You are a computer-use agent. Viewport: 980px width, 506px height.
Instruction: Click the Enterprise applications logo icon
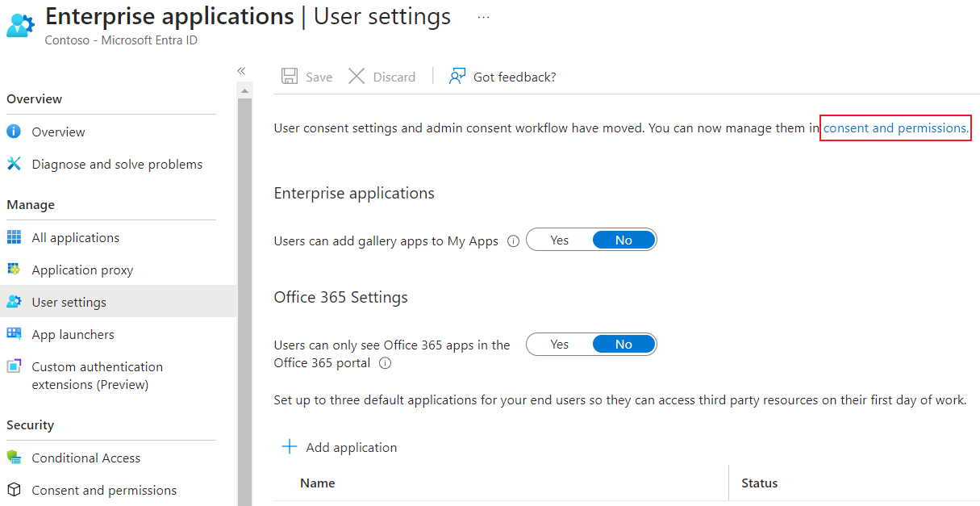[19, 24]
